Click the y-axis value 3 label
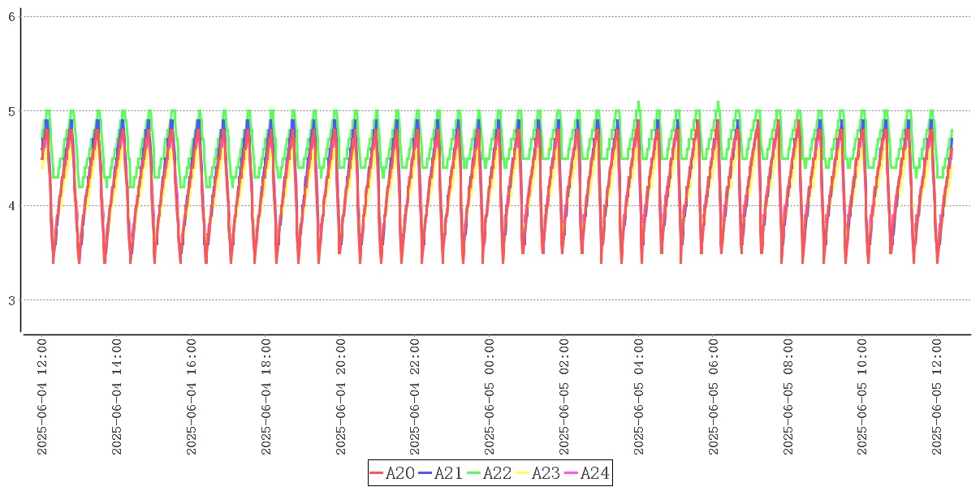 [x=12, y=300]
